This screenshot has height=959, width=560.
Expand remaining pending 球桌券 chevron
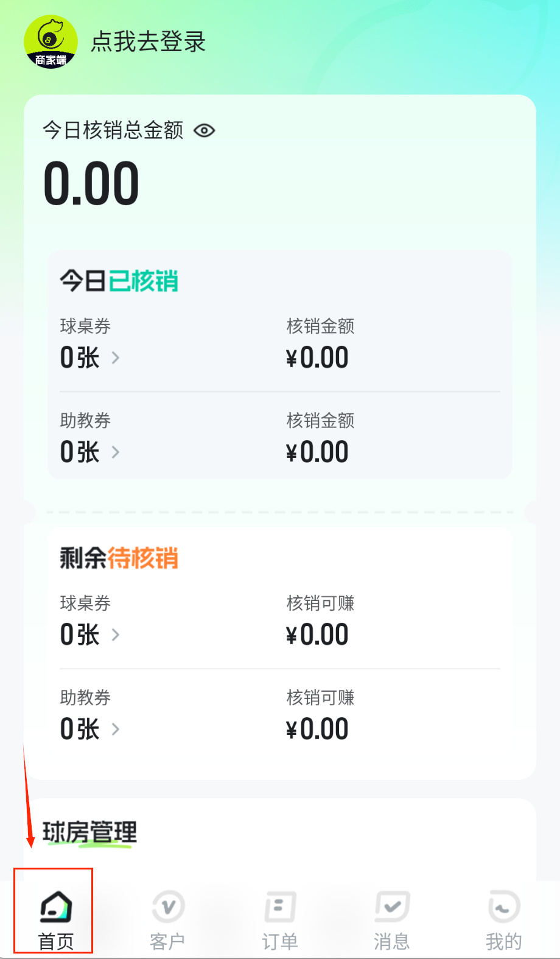point(116,635)
